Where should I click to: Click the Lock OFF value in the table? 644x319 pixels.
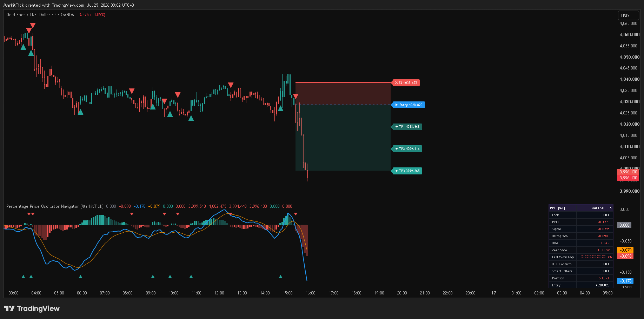click(x=606, y=215)
